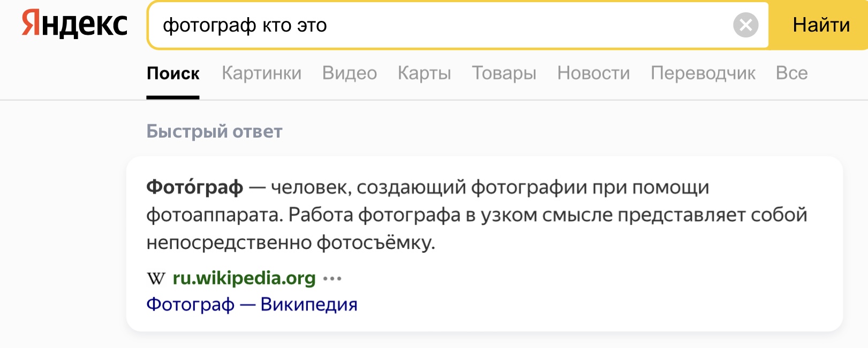Click the word 'фотоаппарата' in the answer text
This screenshot has width=868, height=348.
click(214, 215)
